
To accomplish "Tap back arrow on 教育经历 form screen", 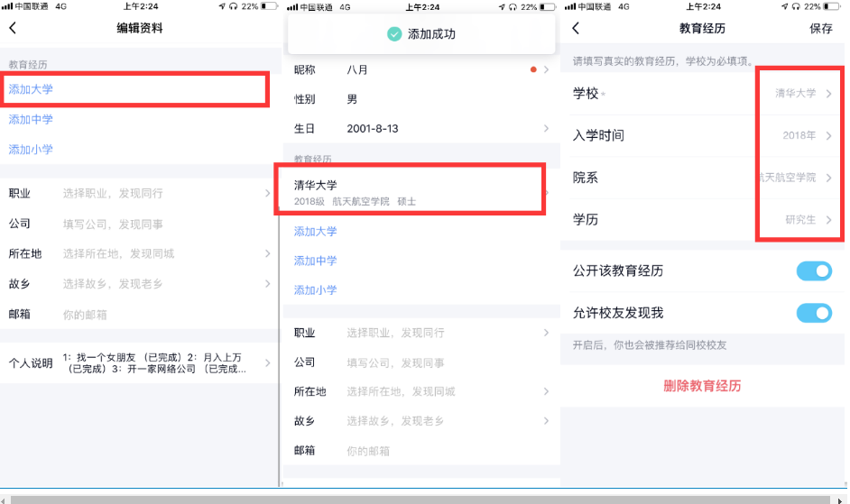I will [576, 28].
